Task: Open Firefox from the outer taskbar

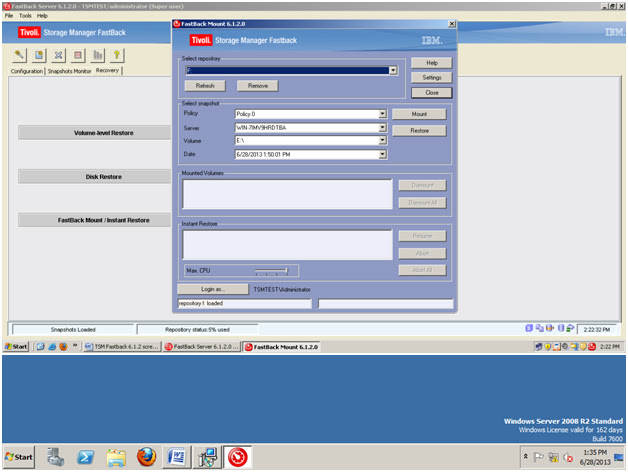Action: coord(147,457)
